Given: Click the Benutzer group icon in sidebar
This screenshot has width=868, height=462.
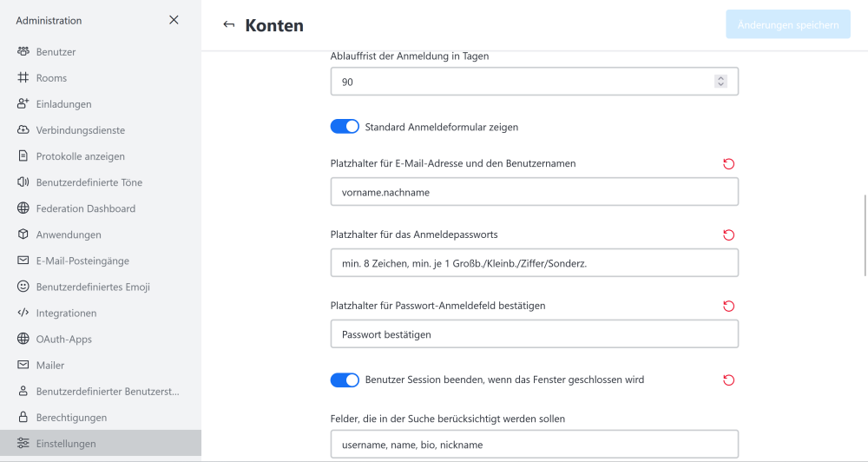Looking at the screenshot, I should [x=23, y=51].
